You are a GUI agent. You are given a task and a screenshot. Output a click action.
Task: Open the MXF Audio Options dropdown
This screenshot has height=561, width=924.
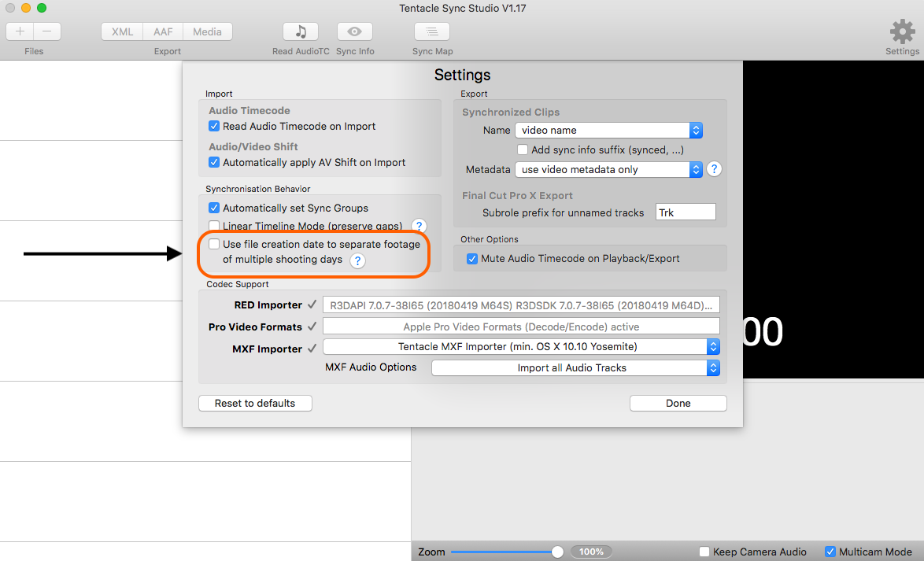576,367
